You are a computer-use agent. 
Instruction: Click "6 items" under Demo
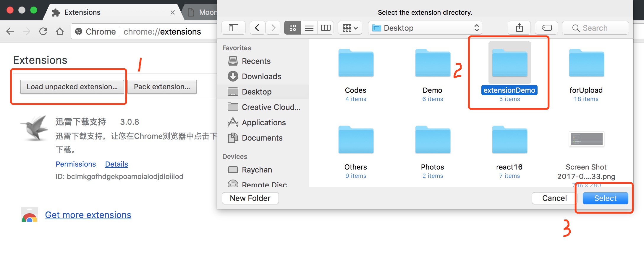(433, 99)
